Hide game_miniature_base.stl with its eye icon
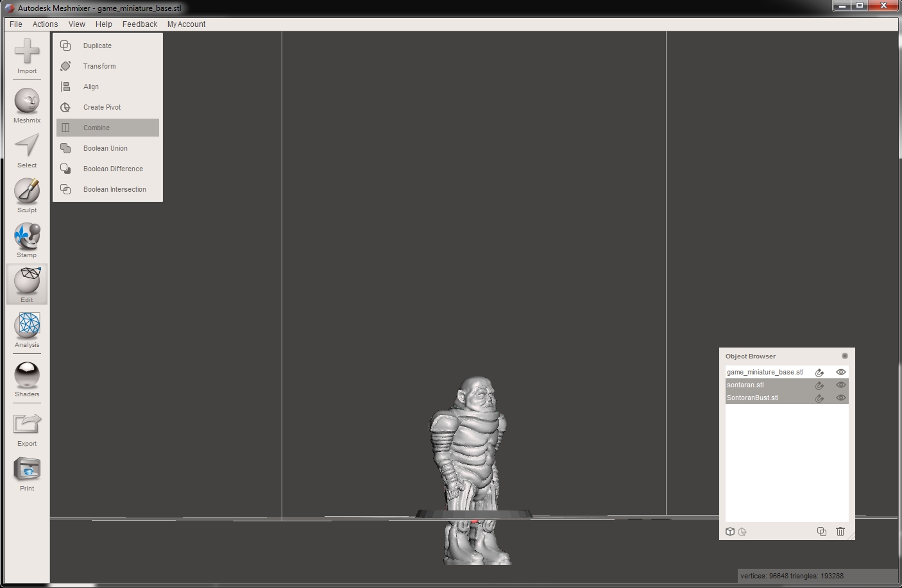This screenshot has width=902, height=588. [841, 372]
